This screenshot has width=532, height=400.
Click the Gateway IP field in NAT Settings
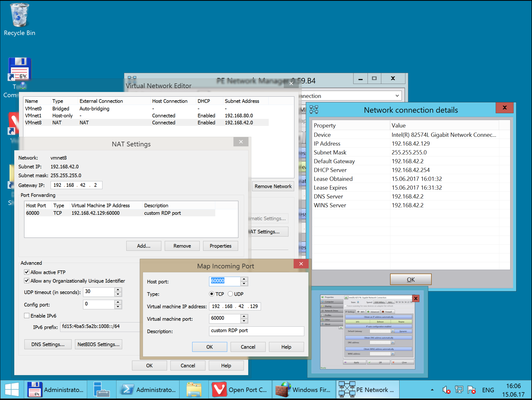pyautogui.click(x=76, y=185)
